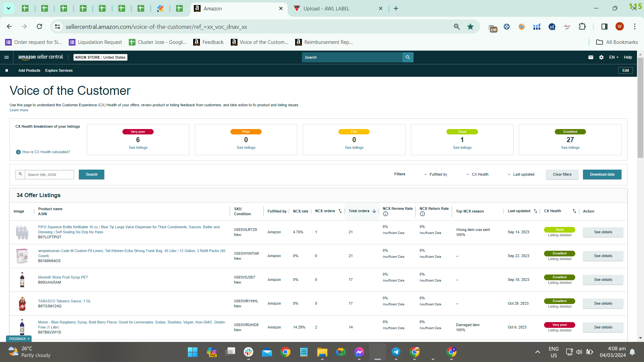This screenshot has height=362, width=644.
Task: Click the bookmark flag icon in nav bar
Action: (x=7, y=70)
